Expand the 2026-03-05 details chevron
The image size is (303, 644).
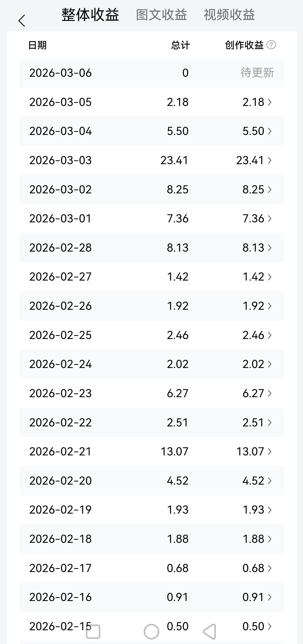pos(270,102)
